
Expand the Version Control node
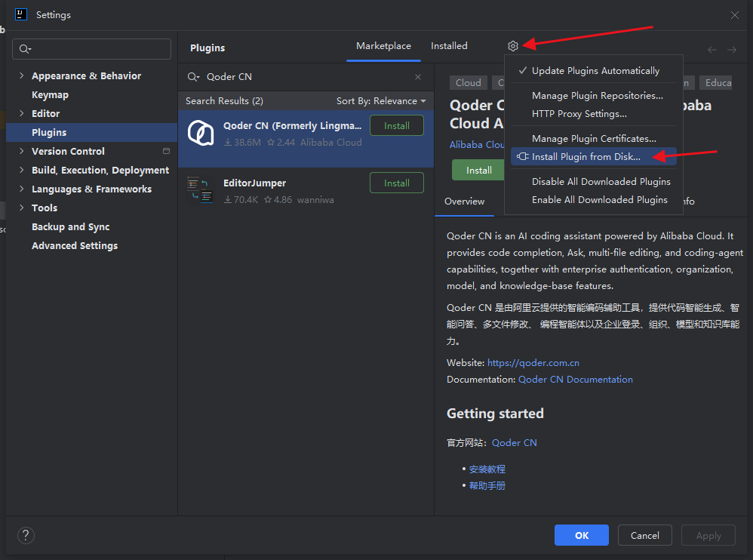pyautogui.click(x=22, y=151)
